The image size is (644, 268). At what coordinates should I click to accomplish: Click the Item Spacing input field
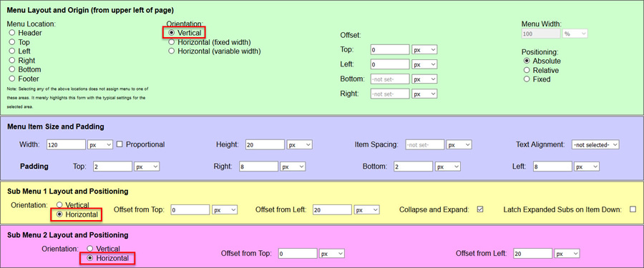click(424, 144)
